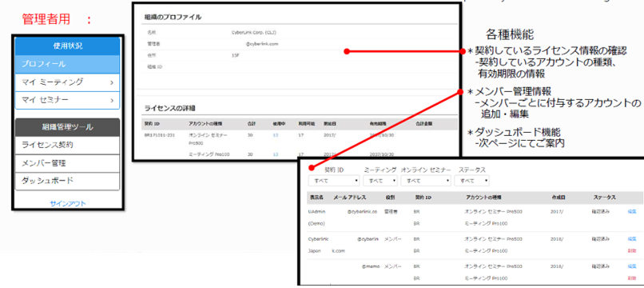Viewport: 644px width, 288px height.
Task: Open the 契約 ID filter dropdown
Action: click(x=334, y=181)
